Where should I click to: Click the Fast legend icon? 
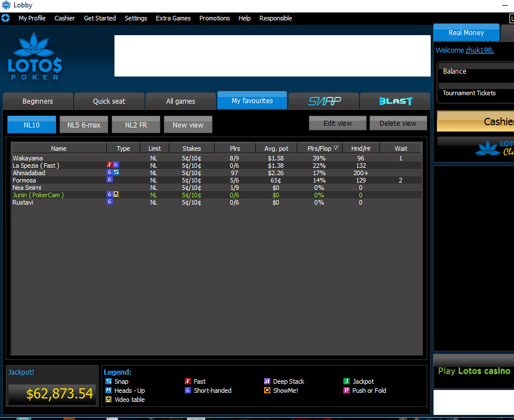[x=188, y=381]
